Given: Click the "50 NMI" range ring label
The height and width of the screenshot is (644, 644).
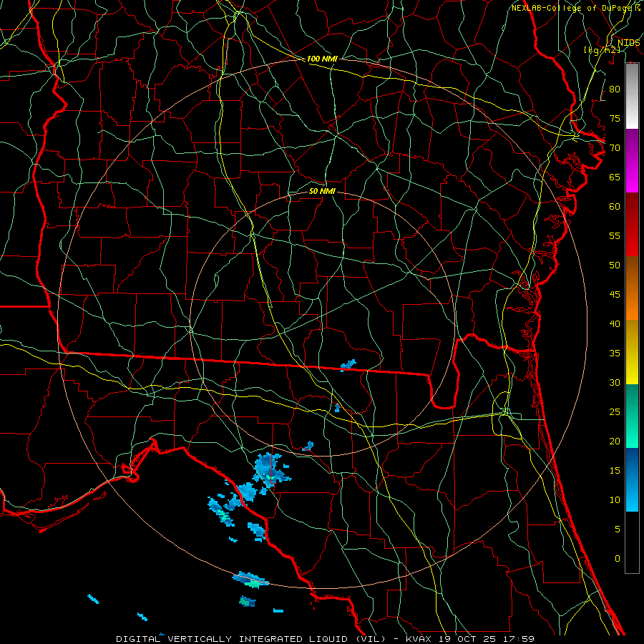Looking at the screenshot, I should pyautogui.click(x=322, y=191).
